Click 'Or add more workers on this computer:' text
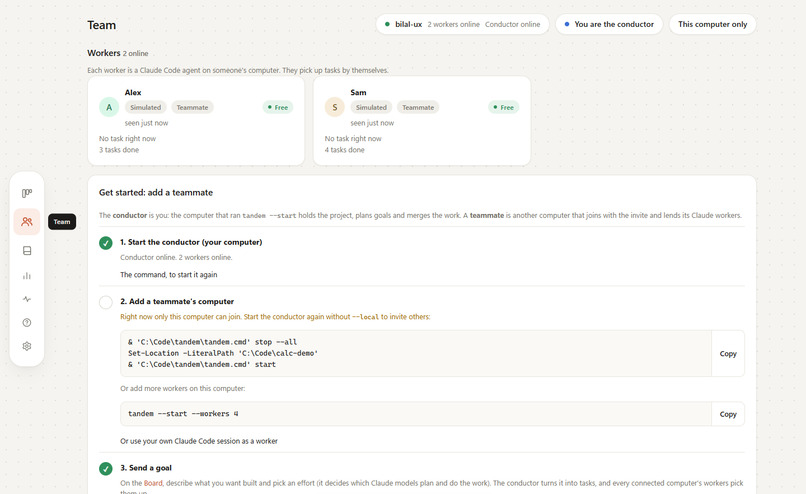Viewport: 806px width, 494px height. [182, 388]
